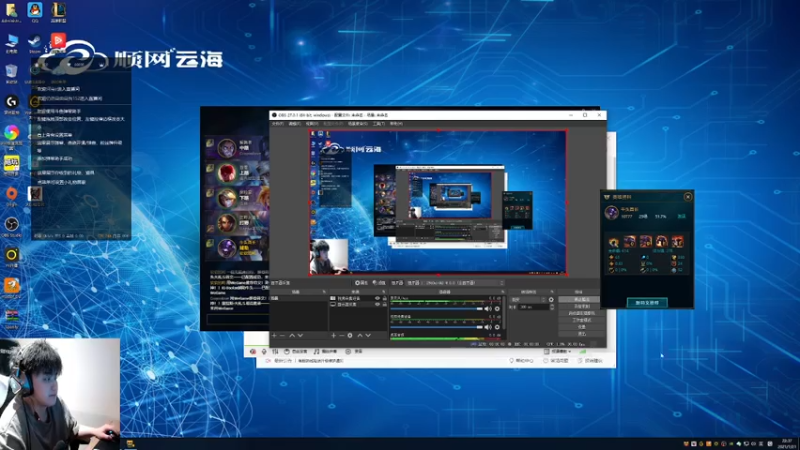Open Recycle Bin desktop icon

click(11, 73)
